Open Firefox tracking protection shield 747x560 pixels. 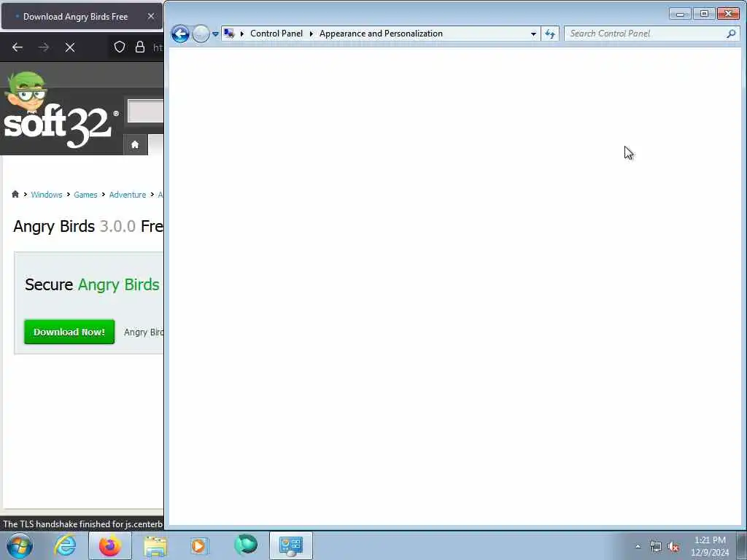tap(120, 47)
